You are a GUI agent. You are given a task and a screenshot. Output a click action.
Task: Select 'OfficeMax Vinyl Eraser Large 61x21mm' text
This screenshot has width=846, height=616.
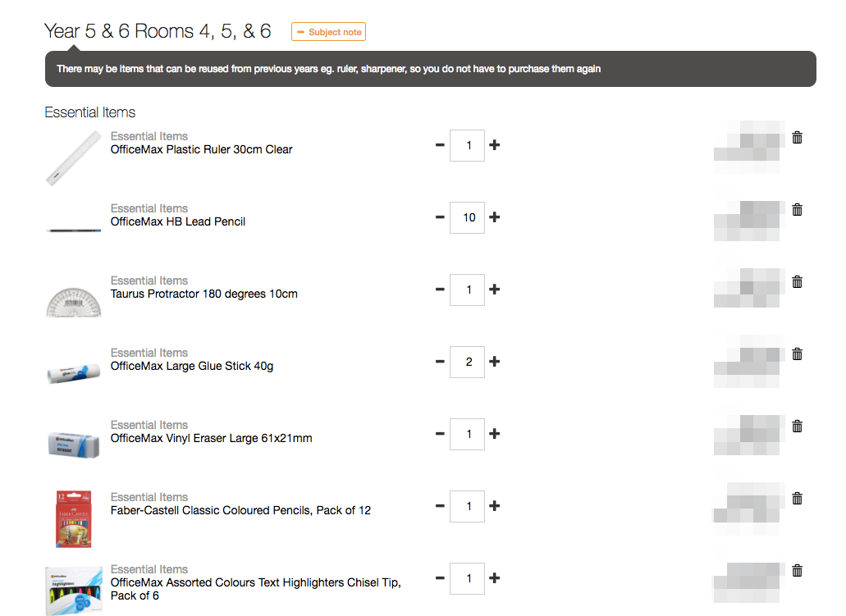pyautogui.click(x=211, y=439)
